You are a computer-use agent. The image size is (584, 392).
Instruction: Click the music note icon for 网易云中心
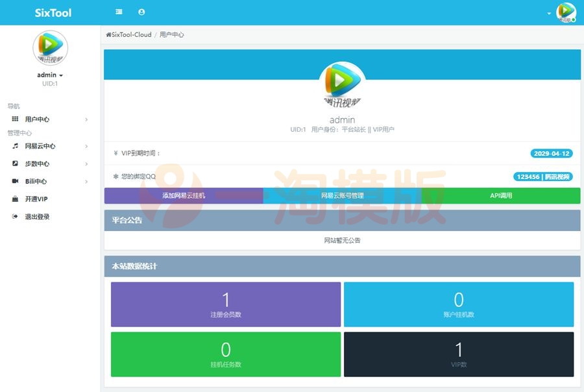(x=14, y=146)
